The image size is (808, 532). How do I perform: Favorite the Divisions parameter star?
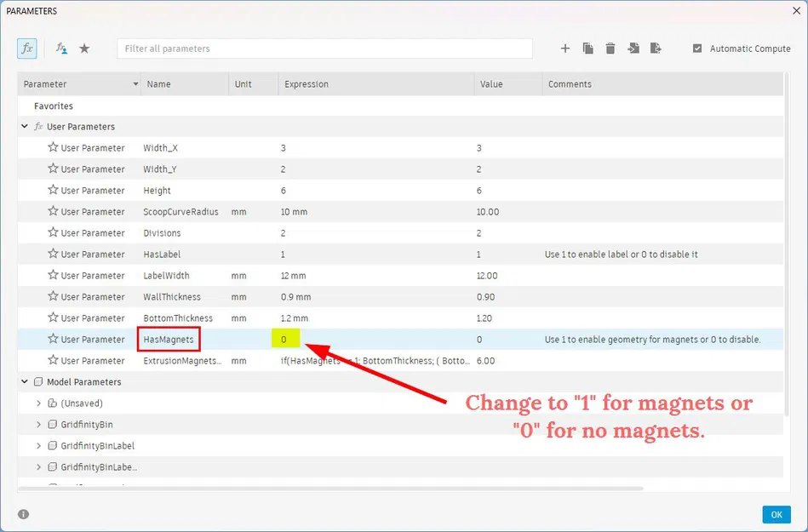[x=53, y=232]
